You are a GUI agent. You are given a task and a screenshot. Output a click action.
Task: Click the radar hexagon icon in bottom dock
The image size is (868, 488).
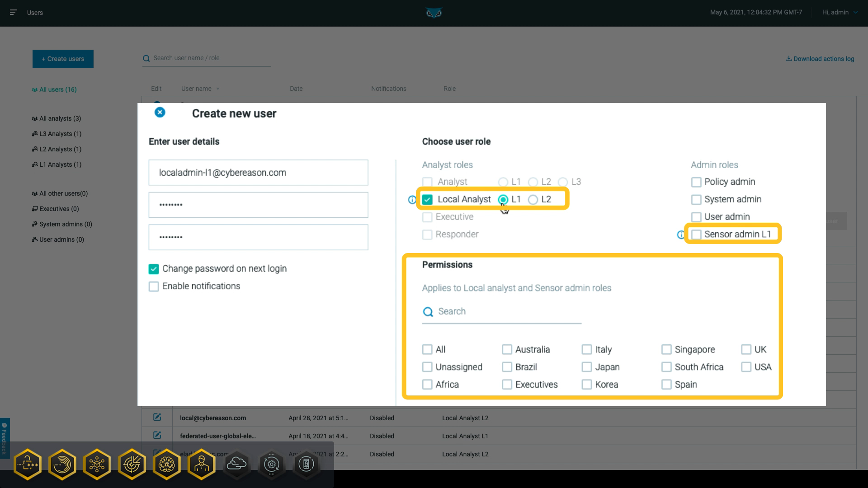62,464
